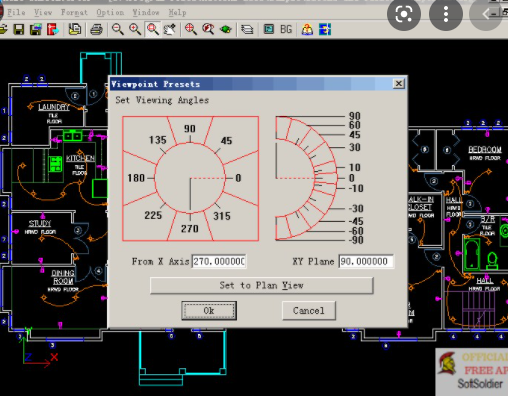Viewport: 508px width, 396px height.
Task: Click the Zoom Out magnifier icon
Action: tap(118, 30)
